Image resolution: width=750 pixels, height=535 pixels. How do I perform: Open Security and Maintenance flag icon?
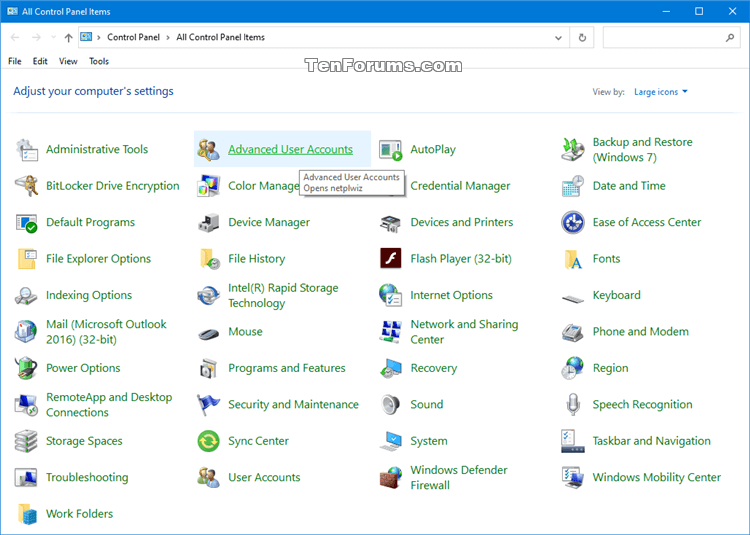click(x=209, y=404)
